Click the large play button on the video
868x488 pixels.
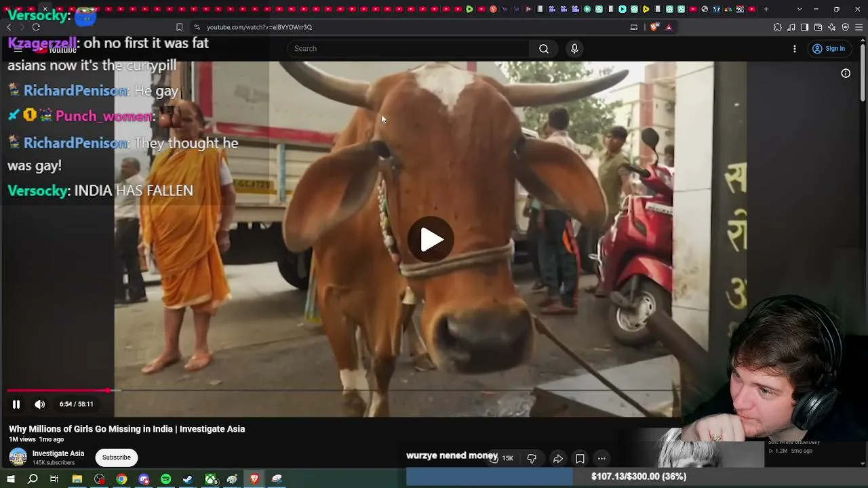pyautogui.click(x=431, y=239)
